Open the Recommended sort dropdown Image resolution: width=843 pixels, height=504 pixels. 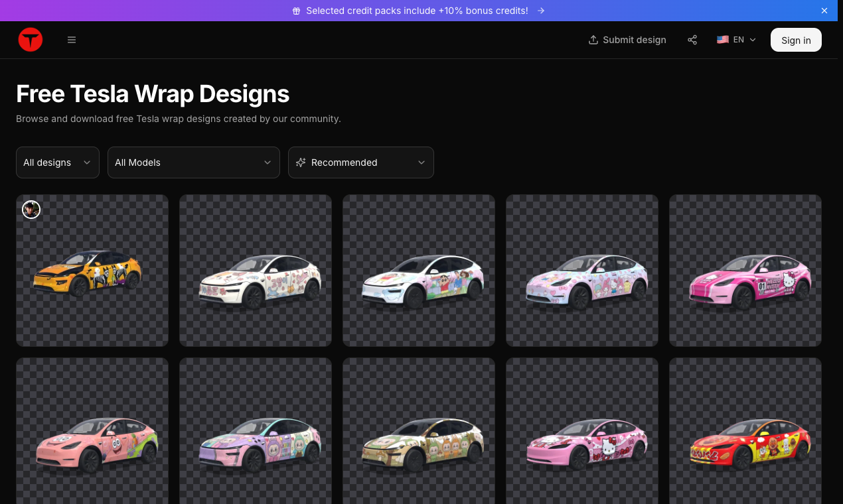pos(361,162)
